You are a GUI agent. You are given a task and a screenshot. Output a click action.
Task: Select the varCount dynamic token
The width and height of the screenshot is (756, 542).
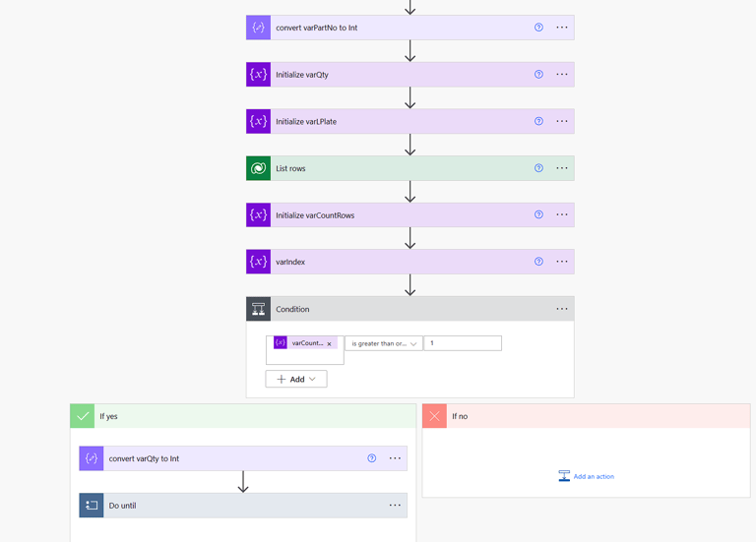306,343
